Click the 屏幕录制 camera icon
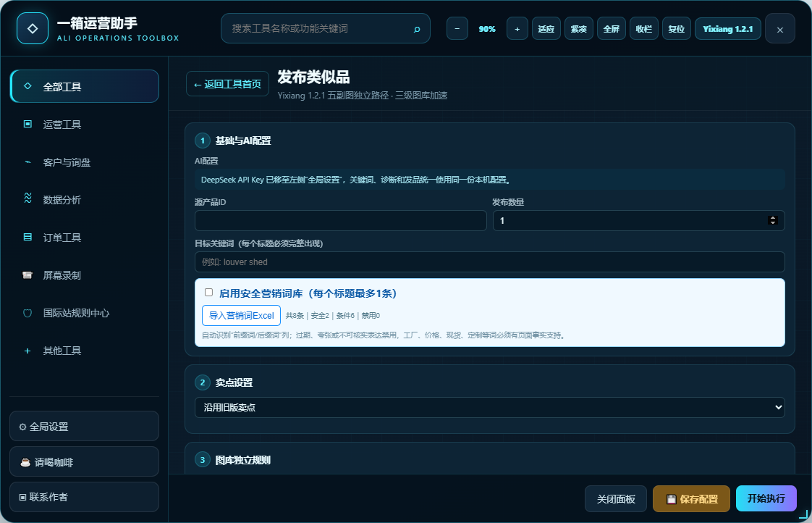The image size is (812, 523). point(28,275)
